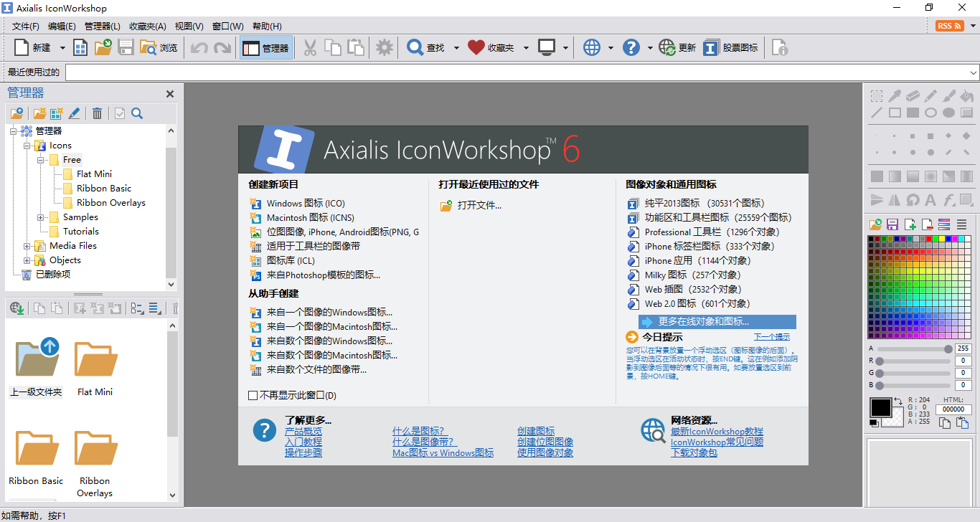Select the Tutorials tree folder
The width and height of the screenshot is (980, 522).
click(x=80, y=232)
